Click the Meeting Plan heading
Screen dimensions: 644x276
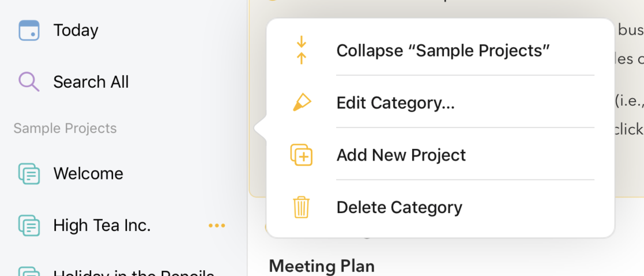point(322,265)
